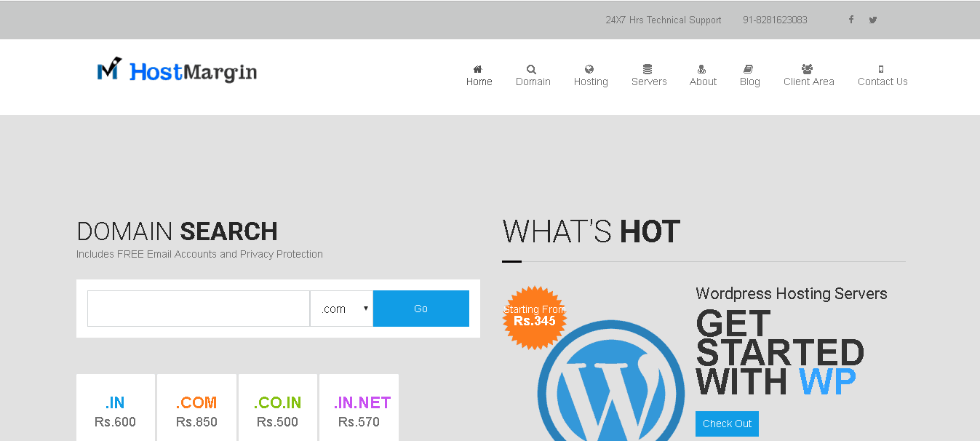Click the Check Out button
The image size is (980, 441).
point(727,424)
